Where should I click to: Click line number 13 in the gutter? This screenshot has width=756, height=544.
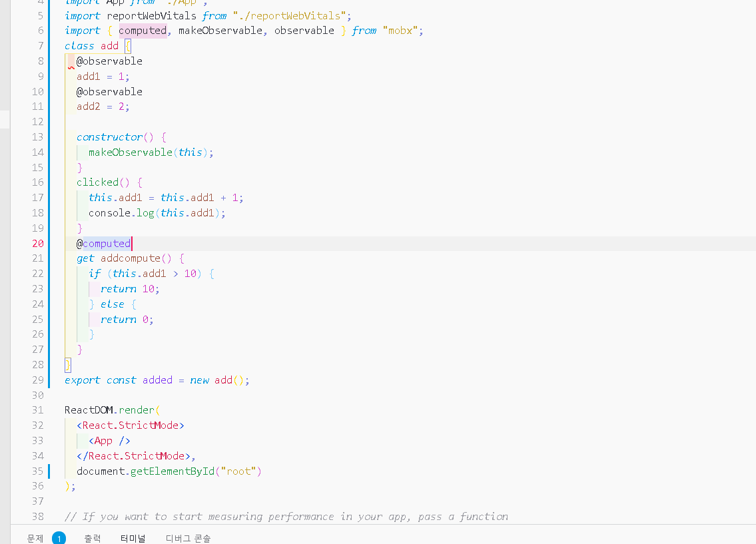click(37, 137)
